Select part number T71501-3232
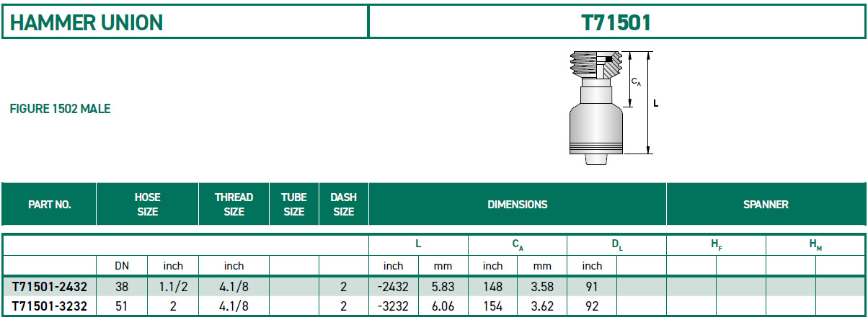Viewport: 868px width, 320px height. [50, 306]
